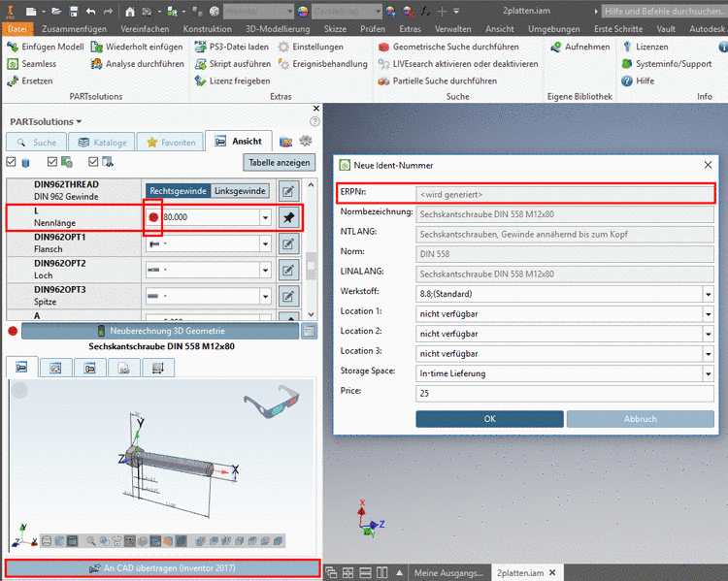The image size is (728, 581).
Task: Click the Ersetzen tool
Action: 30,81
